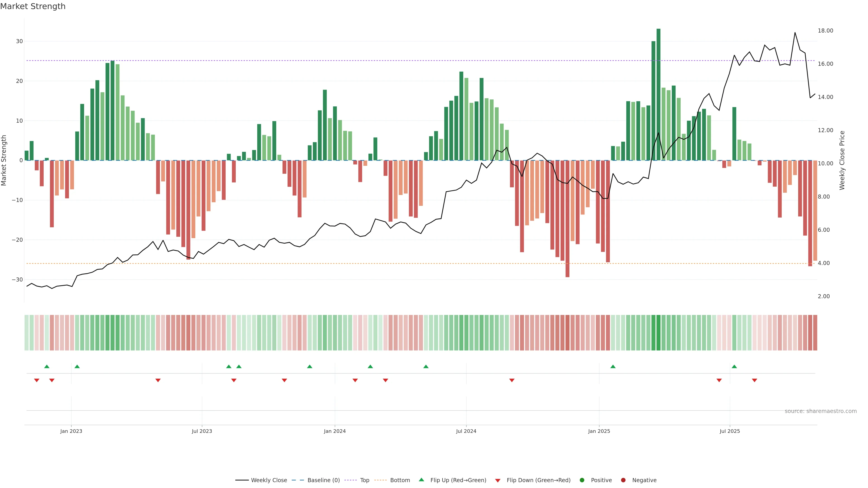The image size is (868, 488).
Task: Click the leftmost red flip-down triangle
Action: (x=37, y=380)
